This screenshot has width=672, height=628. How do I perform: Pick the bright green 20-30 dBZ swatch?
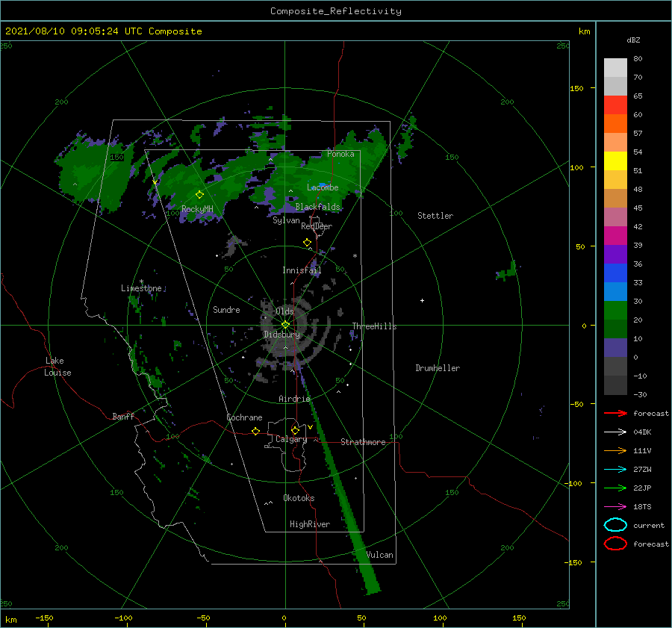[x=615, y=310]
